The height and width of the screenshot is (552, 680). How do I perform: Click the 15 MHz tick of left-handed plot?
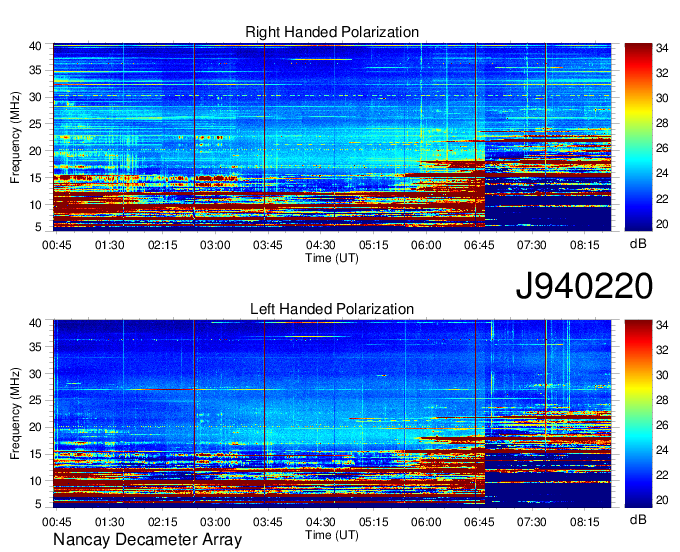[x=35, y=454]
